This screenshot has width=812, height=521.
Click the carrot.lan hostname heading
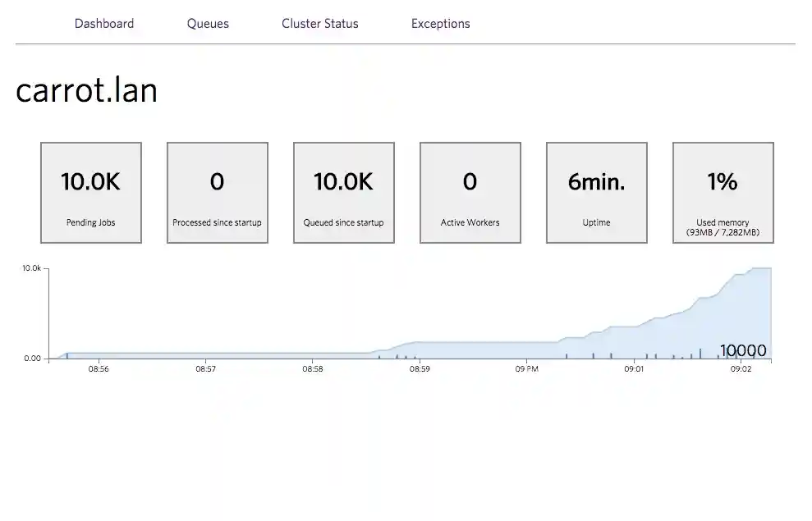86,90
